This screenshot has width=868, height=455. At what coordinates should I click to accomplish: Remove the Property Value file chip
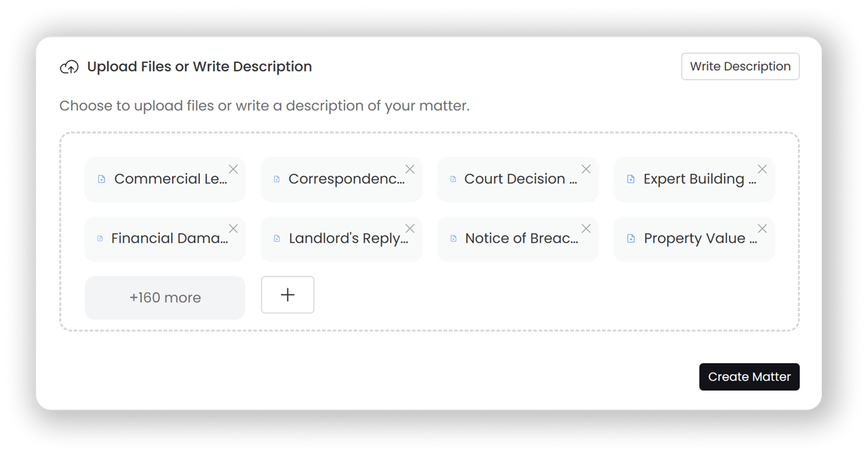[x=762, y=229]
